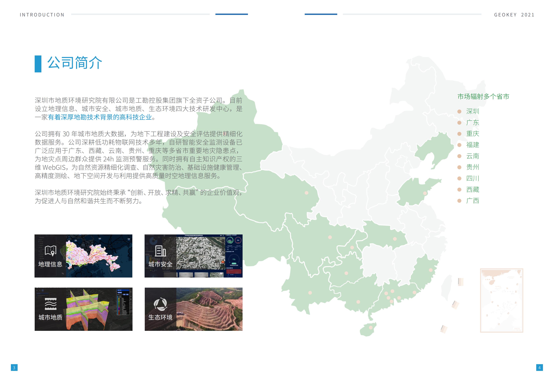Click the highlighted blue text 有着深厚地勘技术背景的高科技企业
This screenshot has height=392, width=554.
coord(100,117)
